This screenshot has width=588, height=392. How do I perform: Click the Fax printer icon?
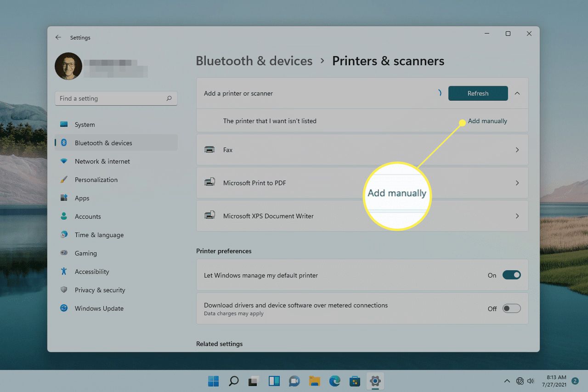click(209, 150)
